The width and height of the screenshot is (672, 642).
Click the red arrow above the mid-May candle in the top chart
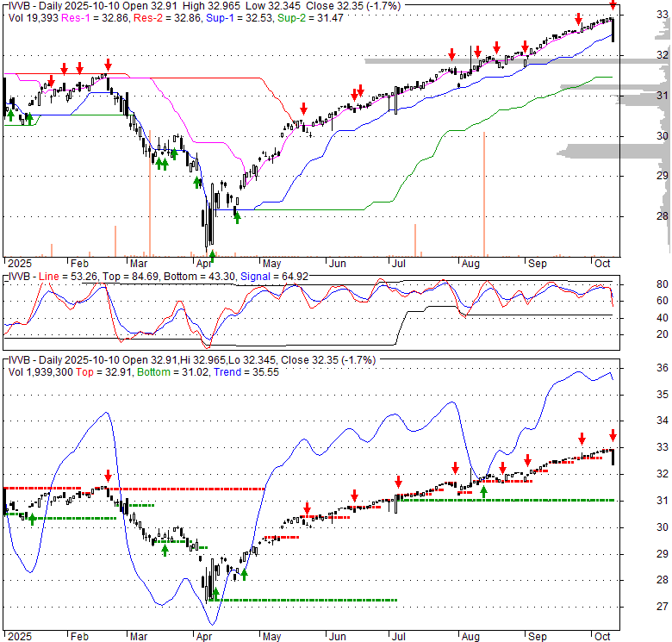coord(304,109)
